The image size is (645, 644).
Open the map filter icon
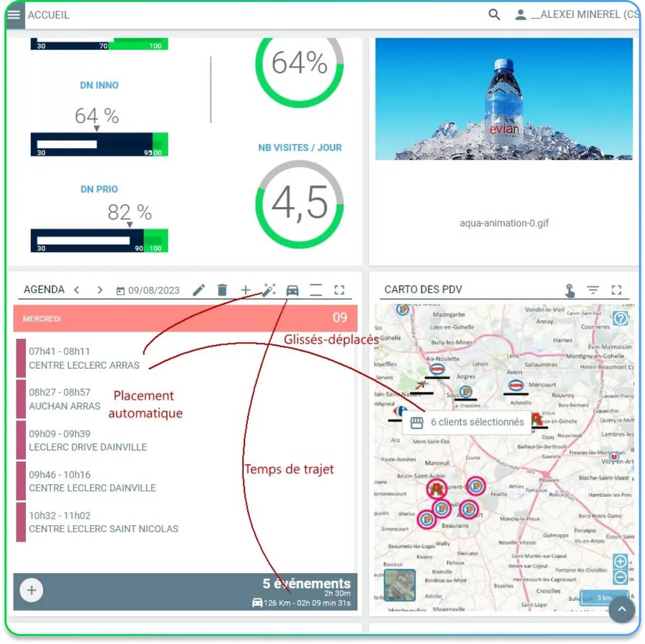click(593, 290)
